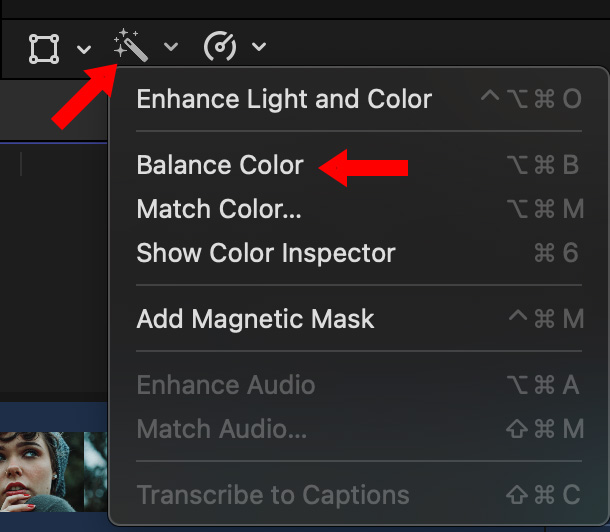This screenshot has height=532, width=610.
Task: Open the Match Color... option
Action: tap(219, 209)
